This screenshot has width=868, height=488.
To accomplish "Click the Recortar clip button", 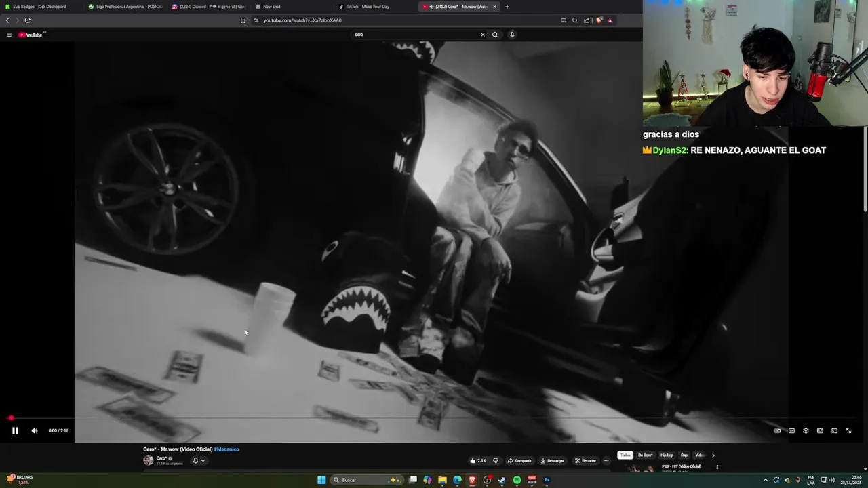I will tap(585, 460).
